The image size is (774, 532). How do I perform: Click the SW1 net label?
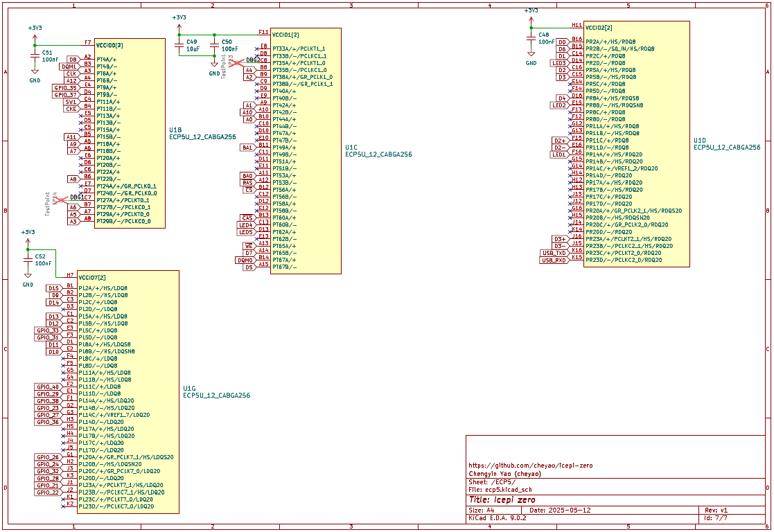click(71, 102)
